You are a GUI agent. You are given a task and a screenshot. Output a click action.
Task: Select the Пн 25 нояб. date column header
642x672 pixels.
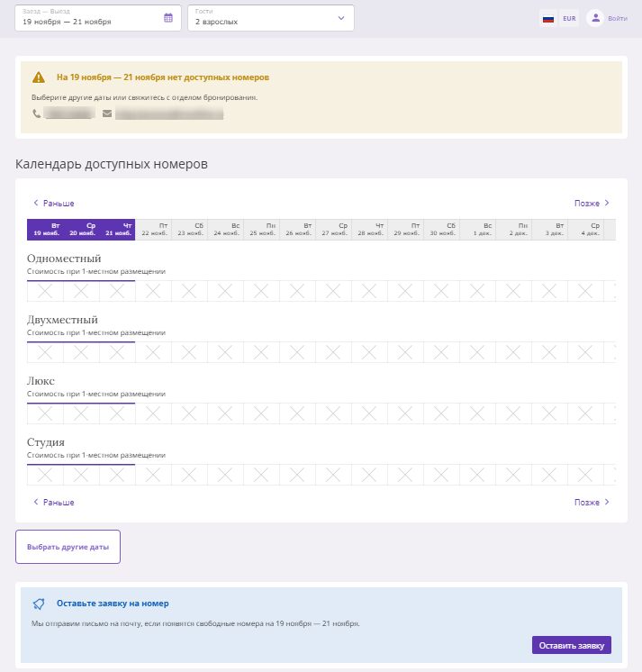(261, 230)
